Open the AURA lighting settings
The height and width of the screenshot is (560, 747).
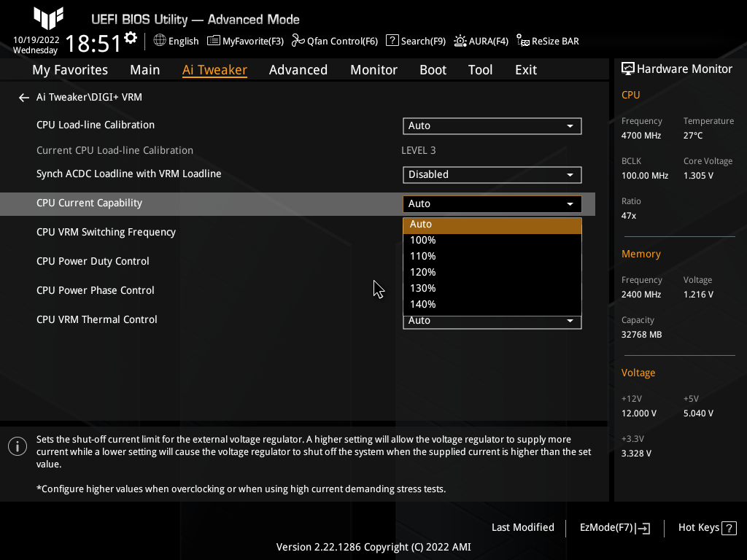[481, 41]
